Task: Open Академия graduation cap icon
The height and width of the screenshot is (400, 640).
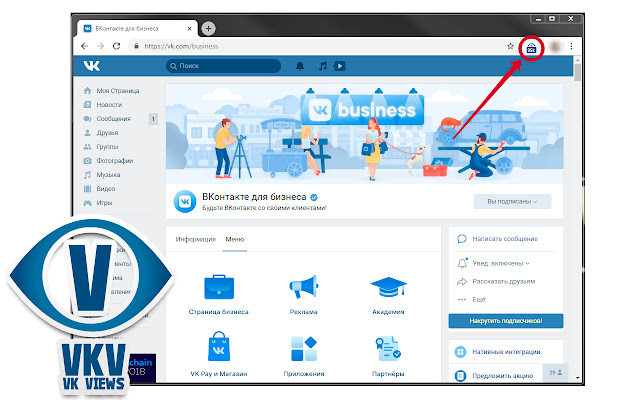Action: pos(388,287)
